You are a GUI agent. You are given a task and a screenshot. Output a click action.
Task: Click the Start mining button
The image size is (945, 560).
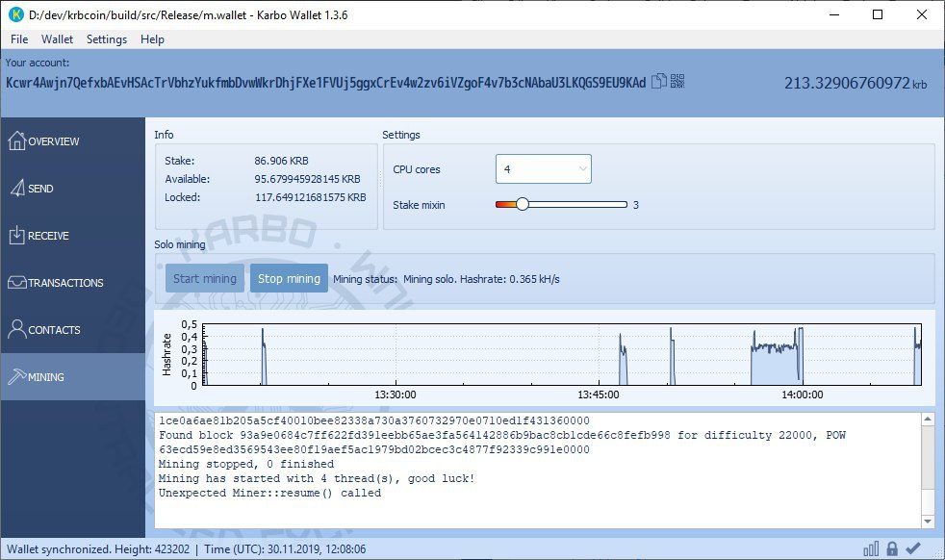tap(205, 278)
